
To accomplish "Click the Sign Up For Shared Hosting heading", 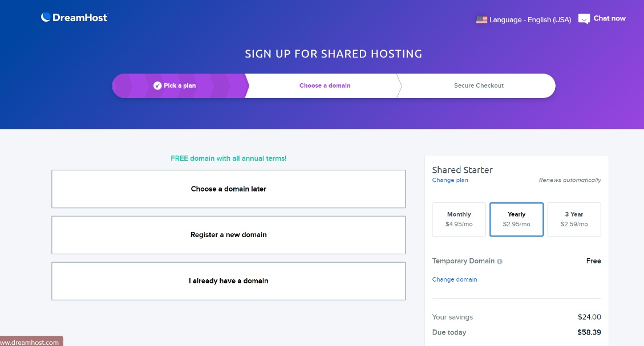I will (334, 54).
